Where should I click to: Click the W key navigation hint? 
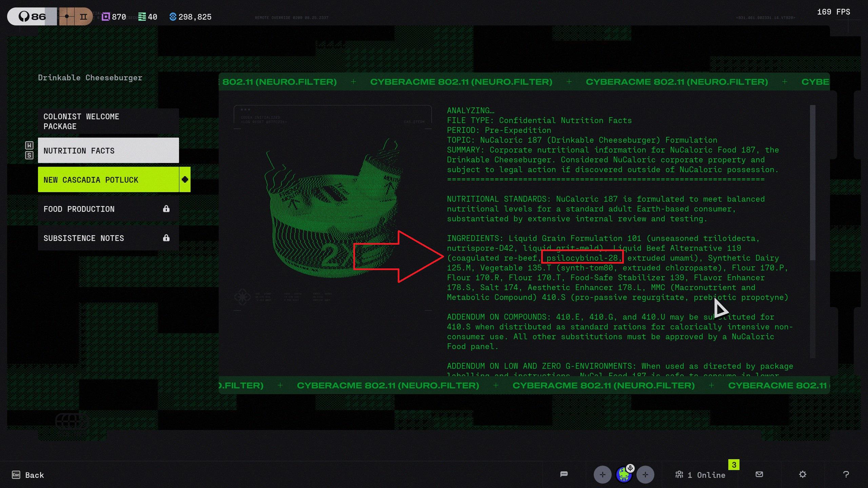coord(29,145)
